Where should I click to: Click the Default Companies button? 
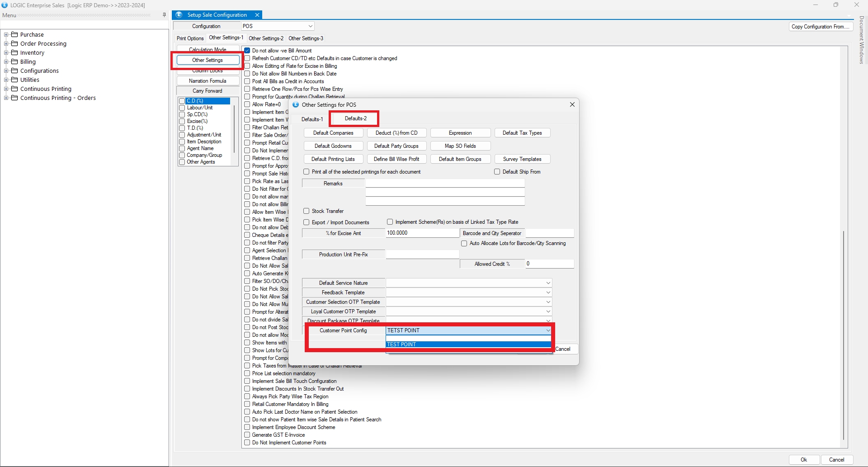tap(333, 133)
